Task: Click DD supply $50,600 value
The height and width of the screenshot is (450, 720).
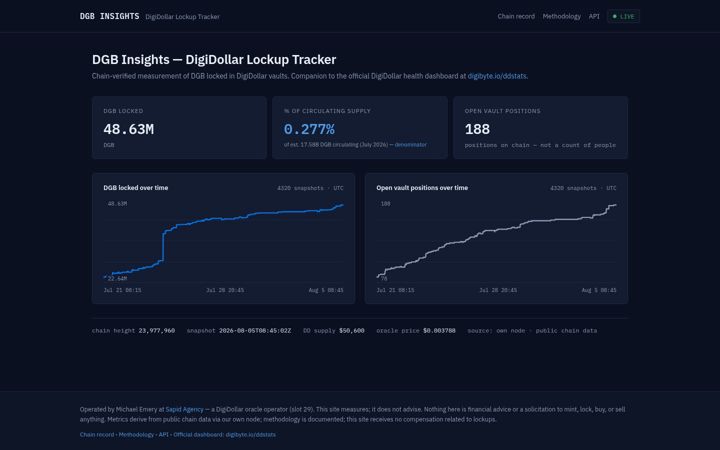Action: coord(352,331)
